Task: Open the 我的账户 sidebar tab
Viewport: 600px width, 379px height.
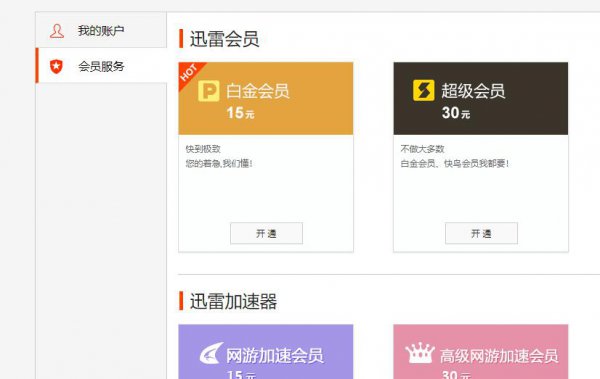Action: click(101, 30)
